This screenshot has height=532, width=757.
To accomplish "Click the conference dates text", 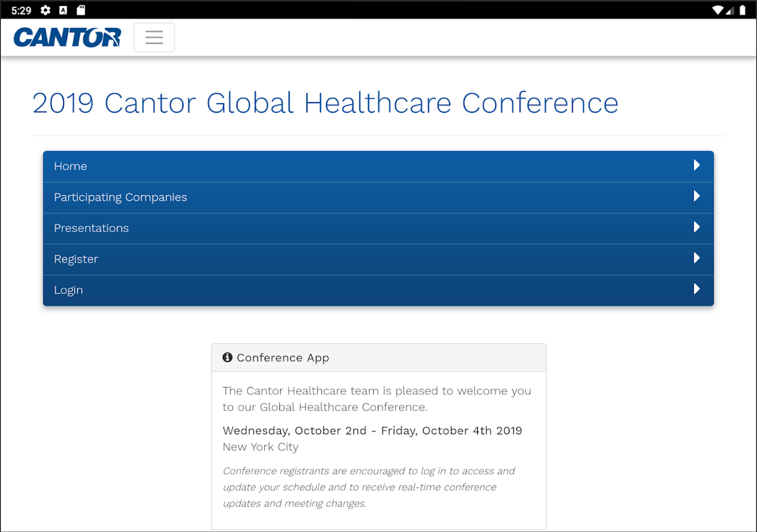I will coord(373,431).
